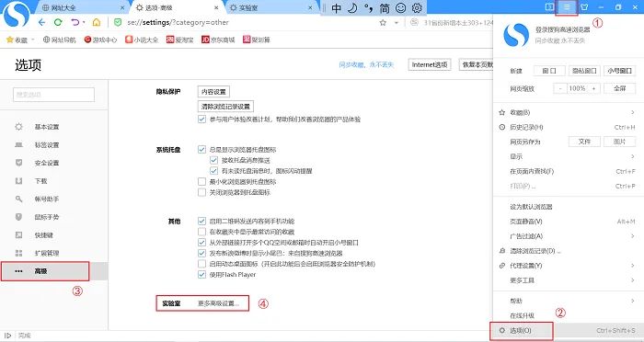Viewport: 644px width, 342px height.
Task: Expand 显示 submenu in menu
Action: point(633,156)
